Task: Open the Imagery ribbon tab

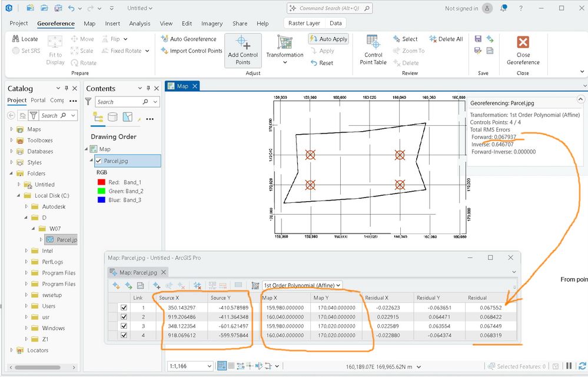Action: [212, 24]
